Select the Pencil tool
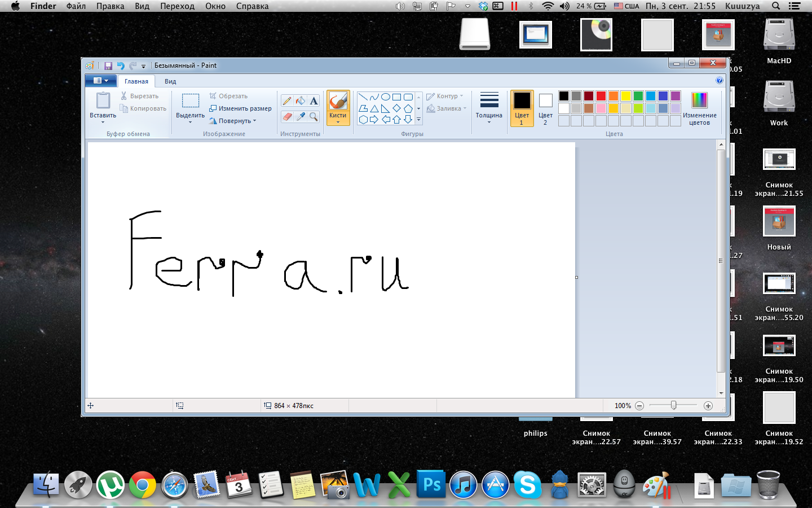Image resolution: width=812 pixels, height=508 pixels. tap(287, 101)
